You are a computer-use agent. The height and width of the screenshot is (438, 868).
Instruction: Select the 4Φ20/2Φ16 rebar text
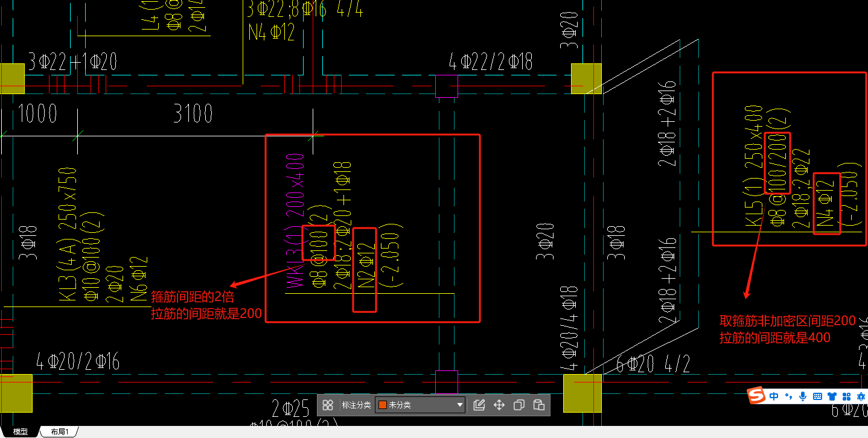pyautogui.click(x=78, y=361)
